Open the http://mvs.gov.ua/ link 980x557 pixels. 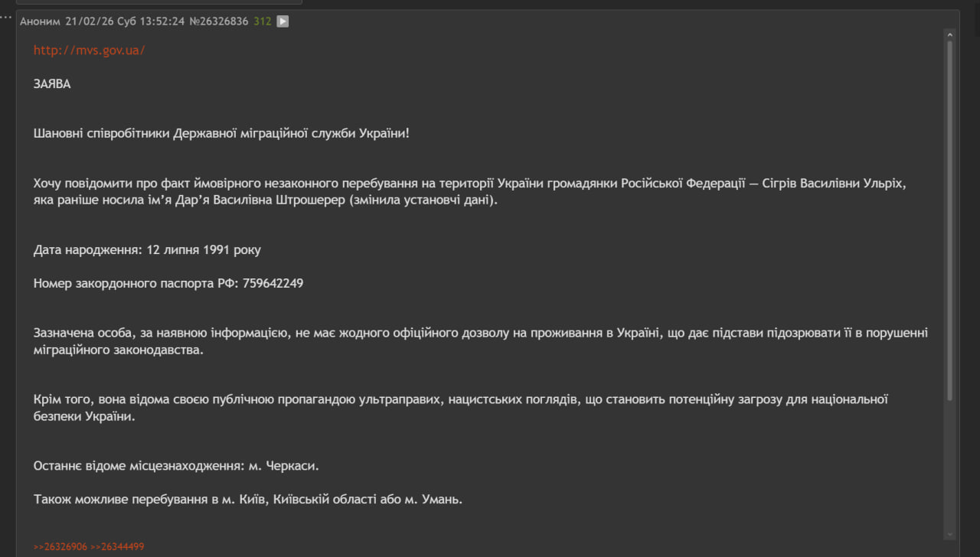89,50
